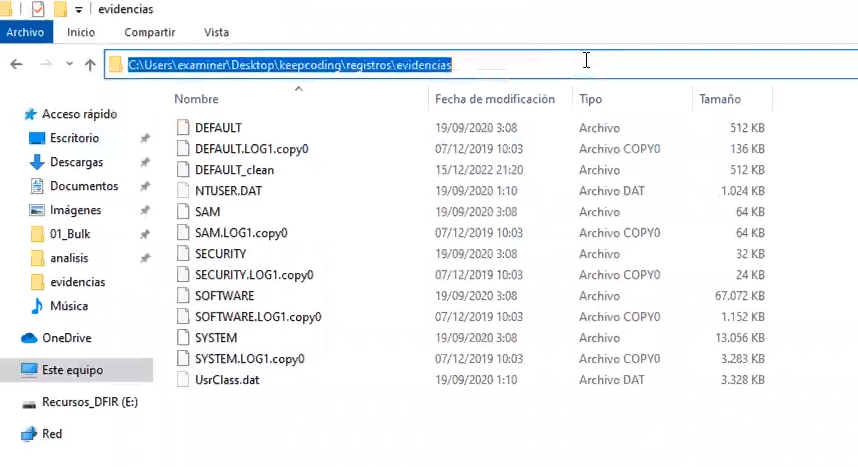Click the new folder icon in title bar
The image size is (858, 467).
pos(60,9)
